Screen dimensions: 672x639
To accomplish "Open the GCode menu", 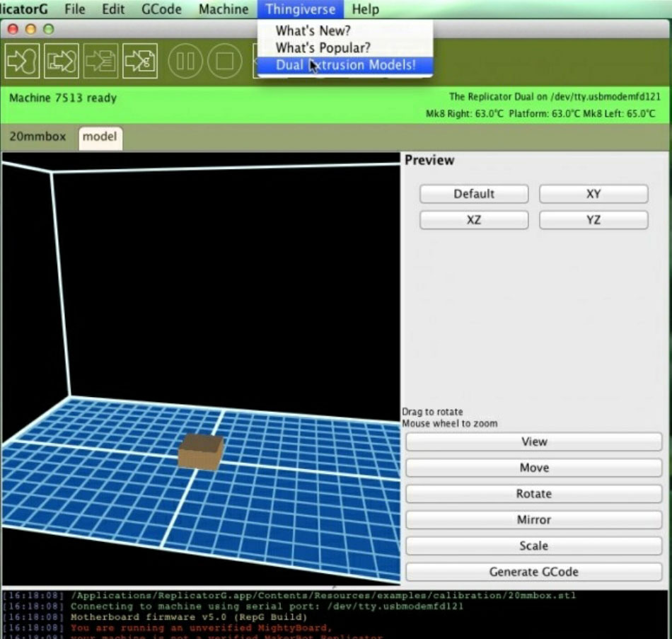I will [161, 9].
